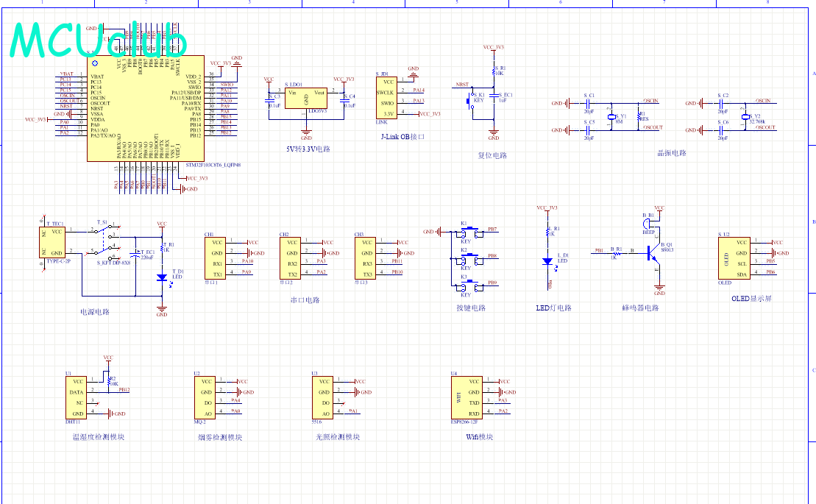Click the LDO3V3 voltage regulator component
Viewport: 816px width, 504px height.
pyautogui.click(x=306, y=99)
